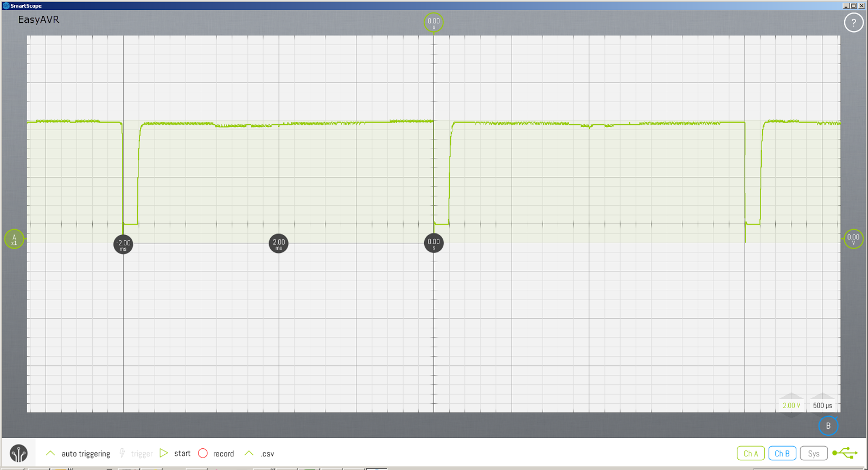Click the help question mark icon
Screen dimensions: 868x470
pos(853,22)
